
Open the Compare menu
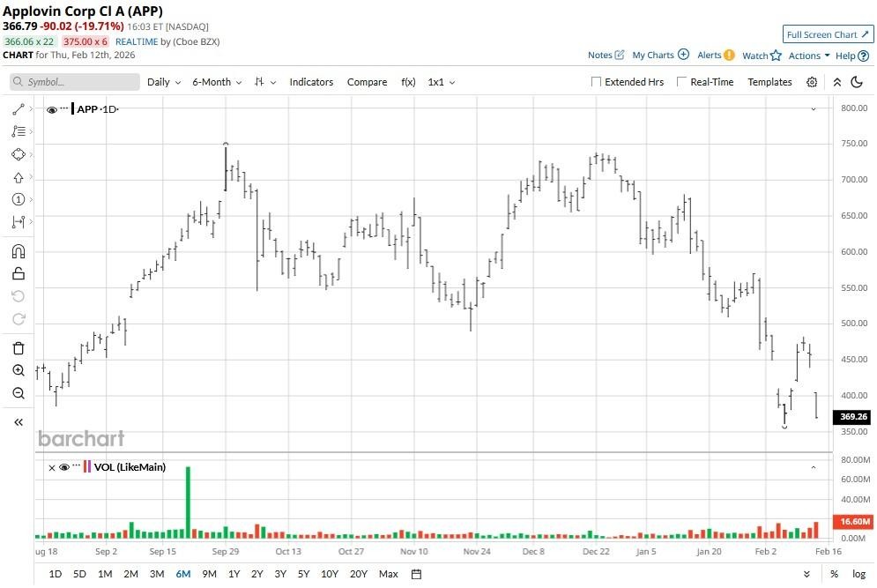pos(367,82)
